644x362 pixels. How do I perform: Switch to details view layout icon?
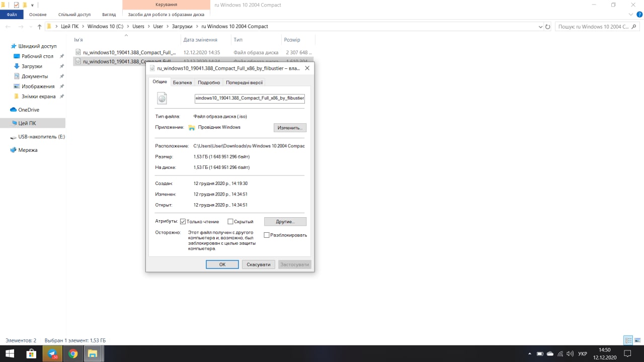pyautogui.click(x=628, y=340)
